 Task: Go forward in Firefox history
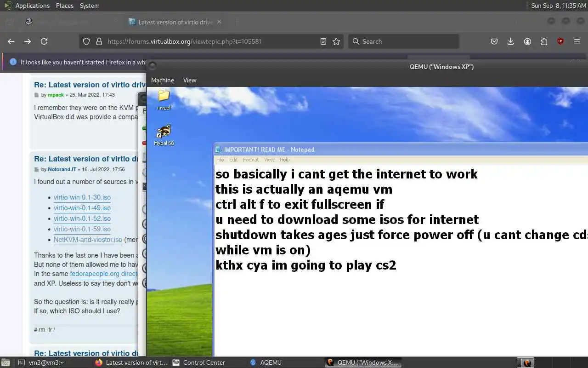[28, 41]
